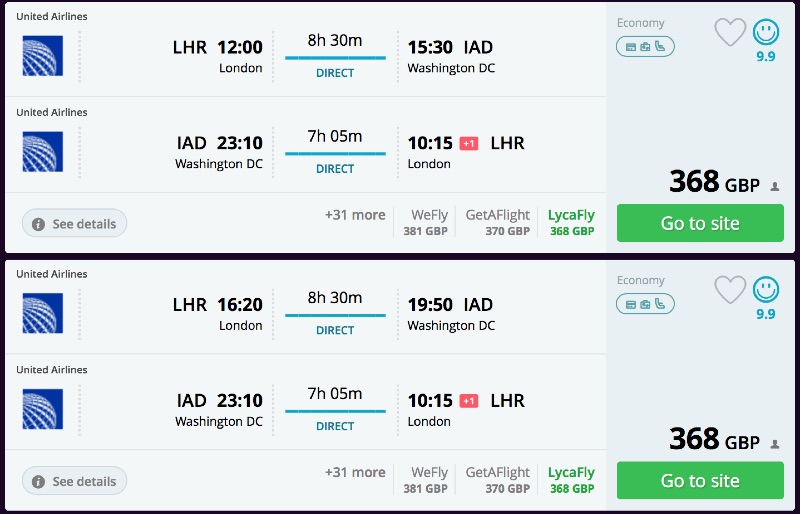Click United Airlines logo on 12:00 outbound flight
800x514 pixels.
pos(43,56)
